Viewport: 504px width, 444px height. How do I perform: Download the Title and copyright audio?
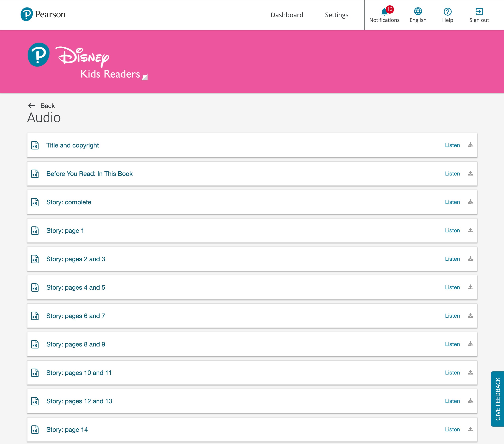470,145
